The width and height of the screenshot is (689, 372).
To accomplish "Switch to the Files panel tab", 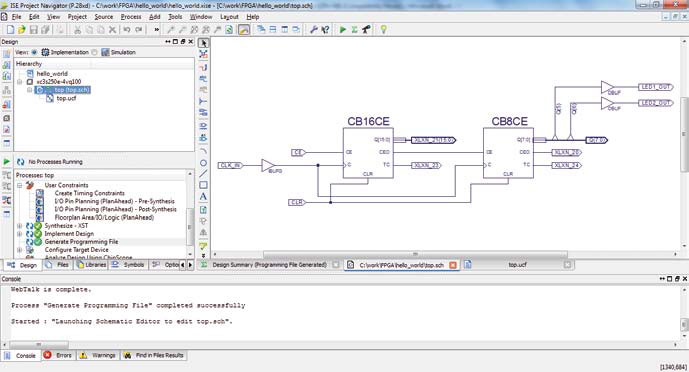I will point(58,265).
